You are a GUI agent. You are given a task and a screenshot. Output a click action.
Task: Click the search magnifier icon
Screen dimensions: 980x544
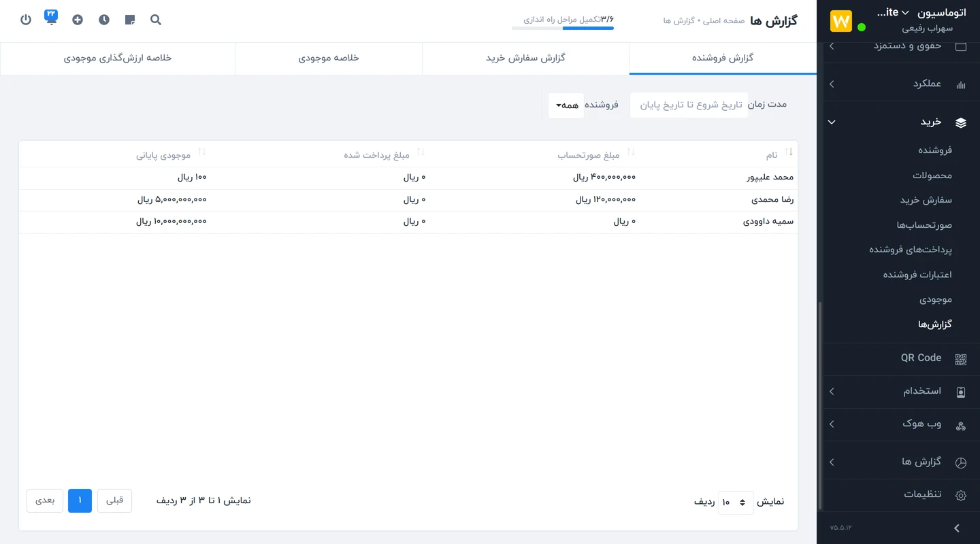point(156,20)
